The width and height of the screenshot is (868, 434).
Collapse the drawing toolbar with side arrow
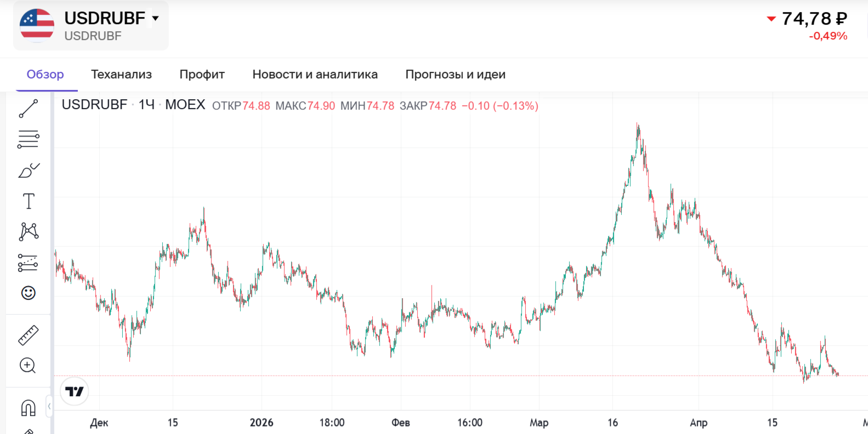(49, 406)
